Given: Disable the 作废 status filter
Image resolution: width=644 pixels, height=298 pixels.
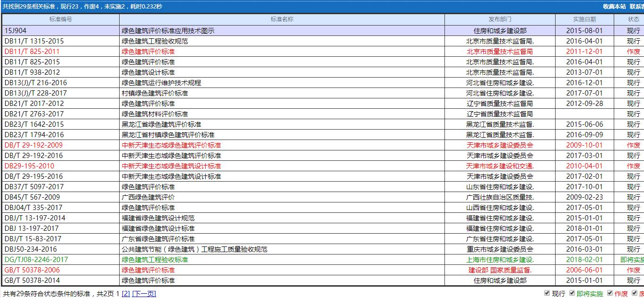Looking at the screenshot, I should pyautogui.click(x=610, y=293).
